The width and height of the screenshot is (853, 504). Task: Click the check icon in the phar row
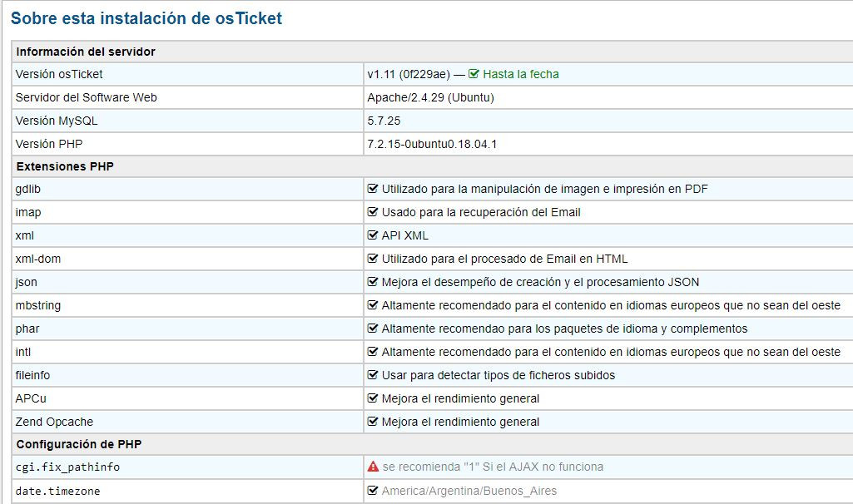(373, 329)
